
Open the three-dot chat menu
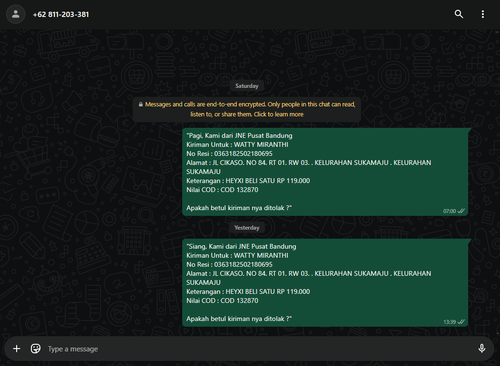(x=483, y=14)
